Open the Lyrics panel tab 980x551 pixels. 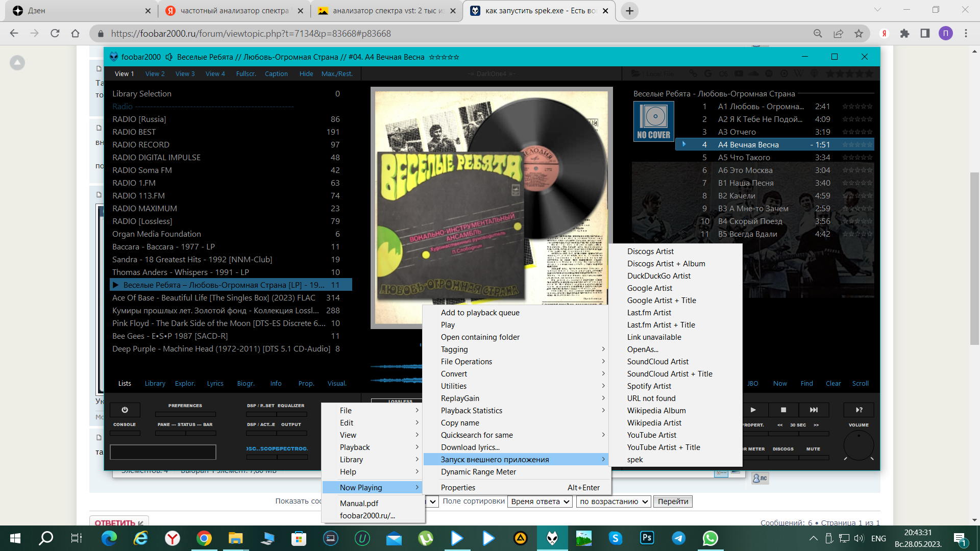tap(215, 384)
